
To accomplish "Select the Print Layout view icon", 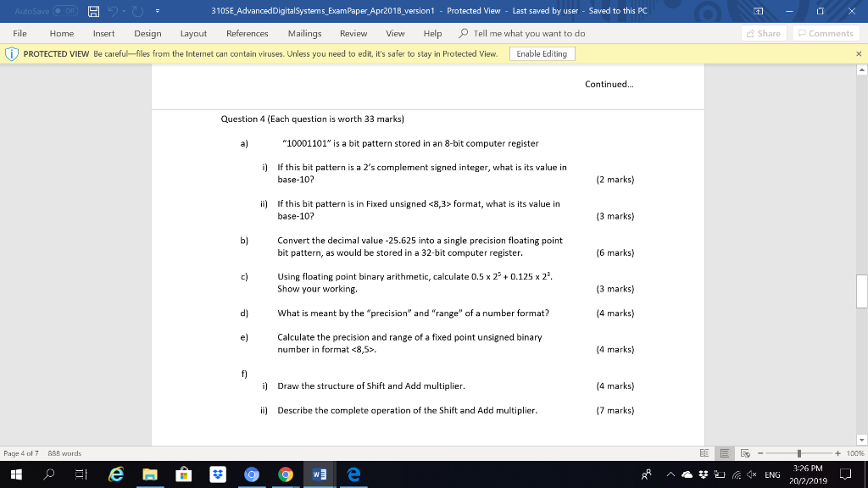I will pos(725,453).
